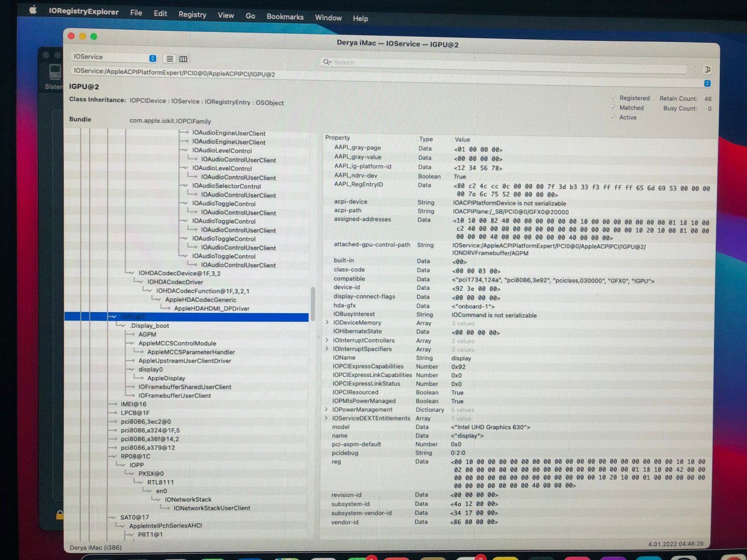The height and width of the screenshot is (560, 747).
Task: Open the IORegistryExplorer application menu
Action: pos(84,11)
